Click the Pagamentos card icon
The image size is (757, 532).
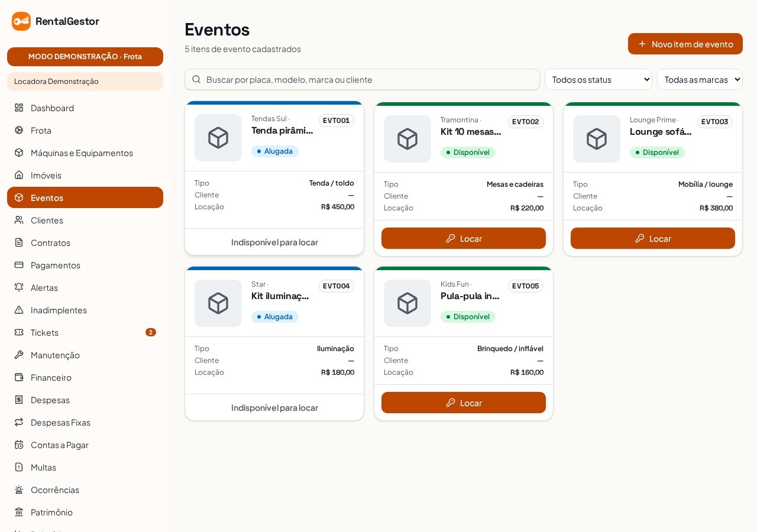pyautogui.click(x=19, y=265)
